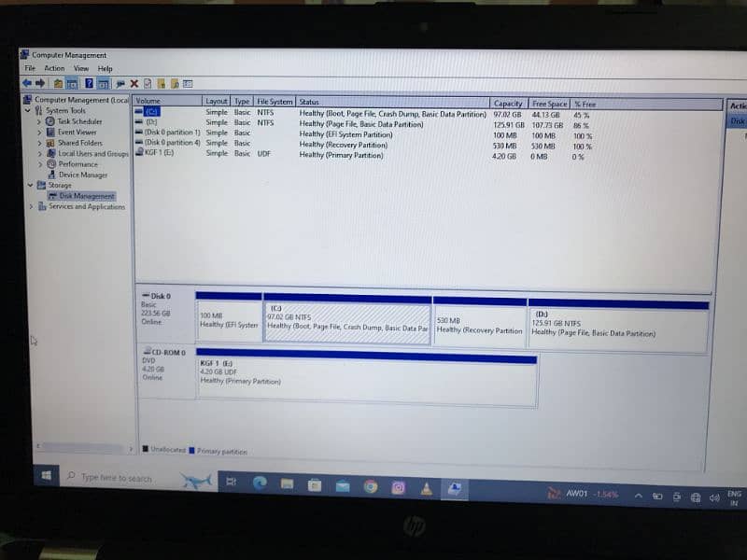Select the (D:) 125.91 GB NTFS partition block
The image size is (747, 560).
(x=618, y=327)
